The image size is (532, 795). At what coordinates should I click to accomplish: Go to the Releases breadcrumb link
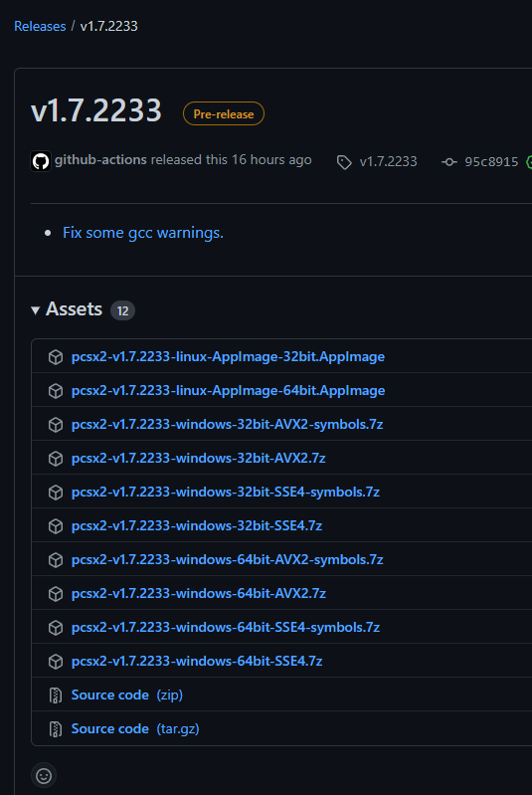tap(40, 26)
